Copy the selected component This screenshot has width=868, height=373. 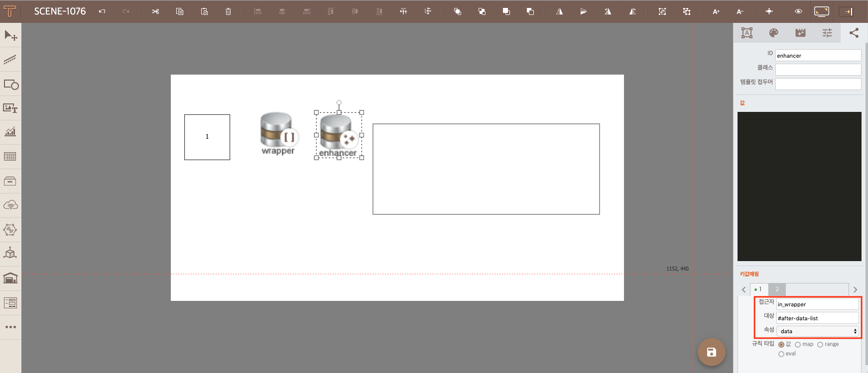click(180, 11)
